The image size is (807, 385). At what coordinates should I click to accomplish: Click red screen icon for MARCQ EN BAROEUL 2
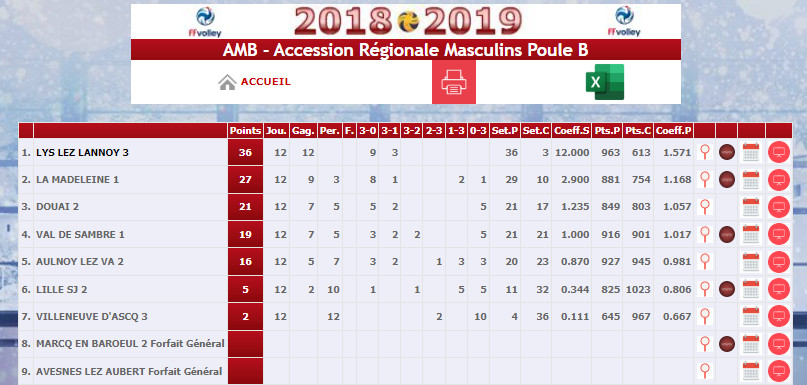(x=778, y=343)
